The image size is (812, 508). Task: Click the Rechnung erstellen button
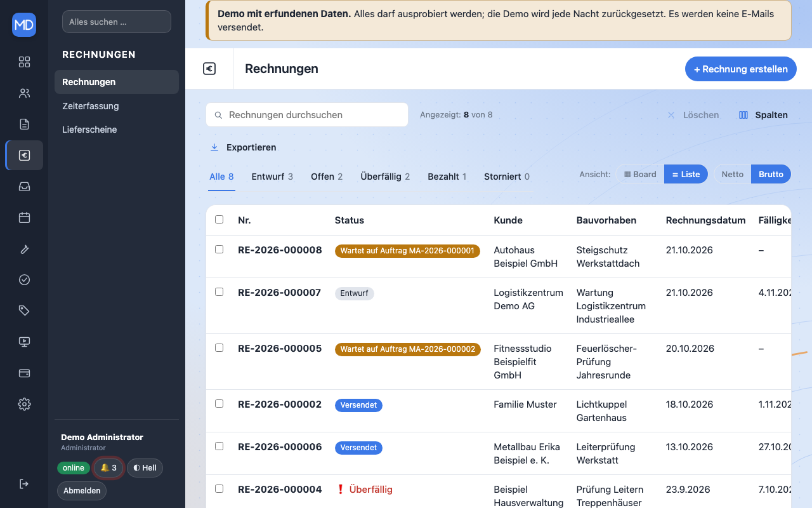[x=741, y=69]
